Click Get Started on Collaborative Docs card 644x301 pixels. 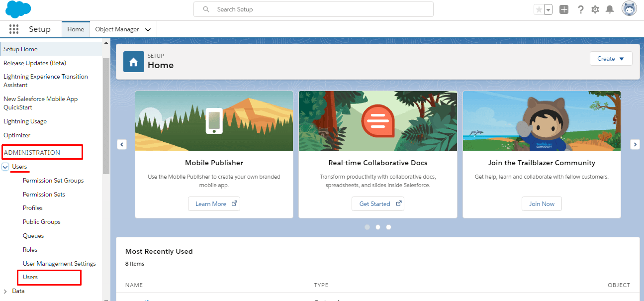[378, 204]
